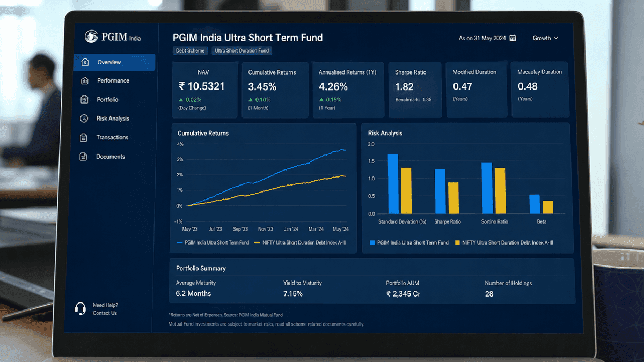Viewport: 644px width, 362px height.
Task: Click the PGIM India Ultra Short Term Fund title
Action: pos(247,38)
